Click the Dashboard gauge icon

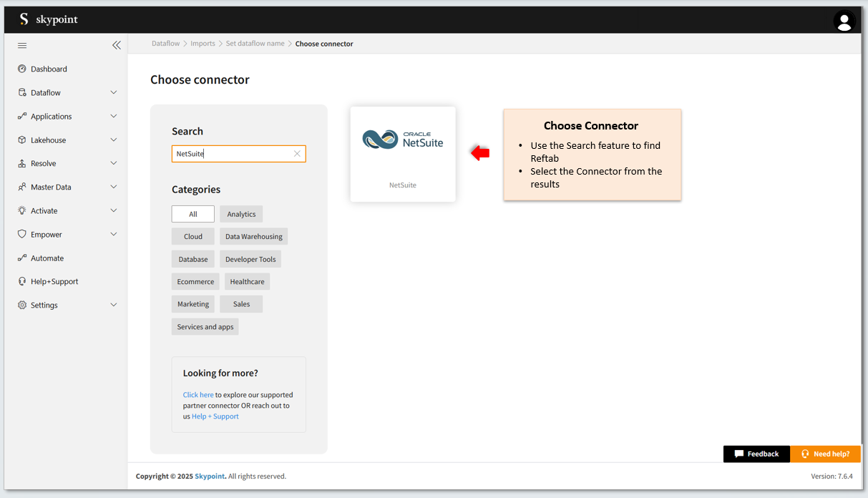[x=22, y=69]
